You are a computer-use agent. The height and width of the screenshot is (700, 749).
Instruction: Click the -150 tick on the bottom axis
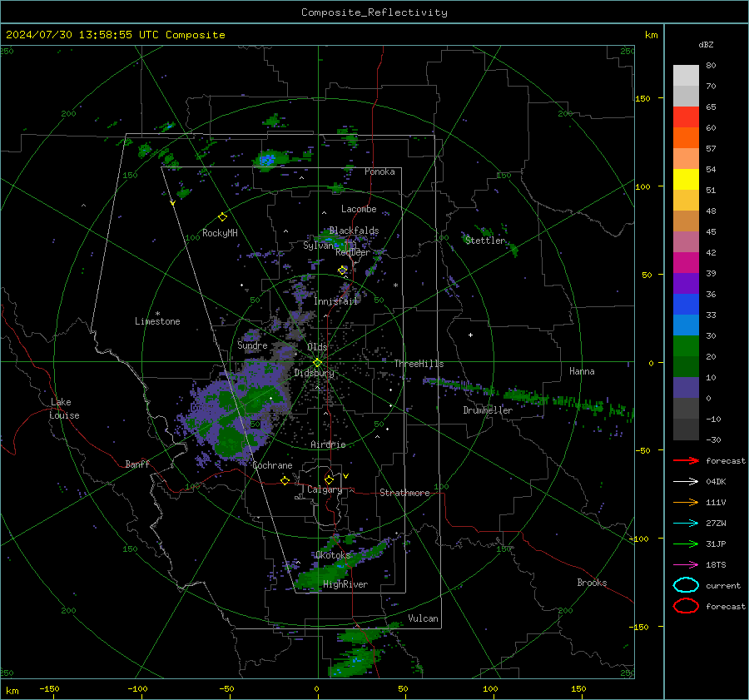click(x=49, y=688)
